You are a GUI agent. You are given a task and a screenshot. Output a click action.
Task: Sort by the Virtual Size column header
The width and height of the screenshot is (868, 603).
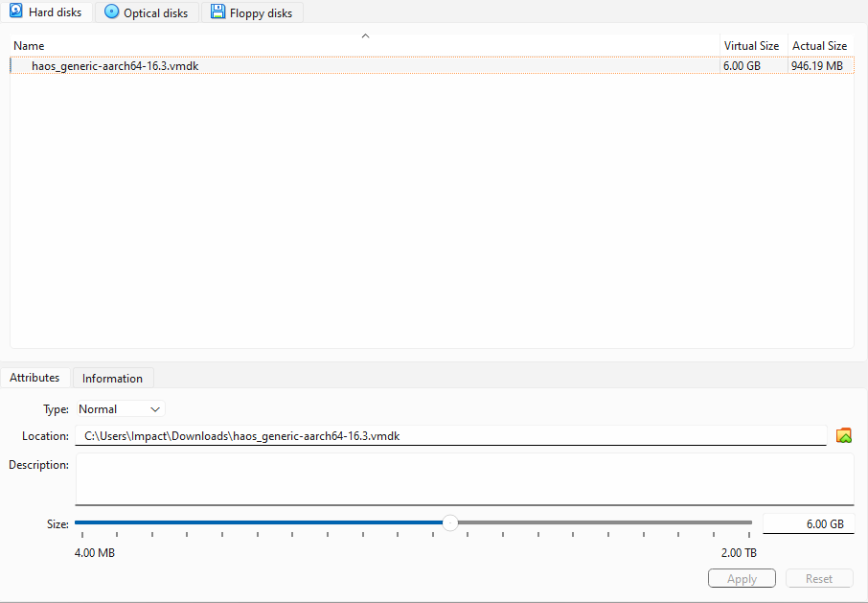click(751, 46)
